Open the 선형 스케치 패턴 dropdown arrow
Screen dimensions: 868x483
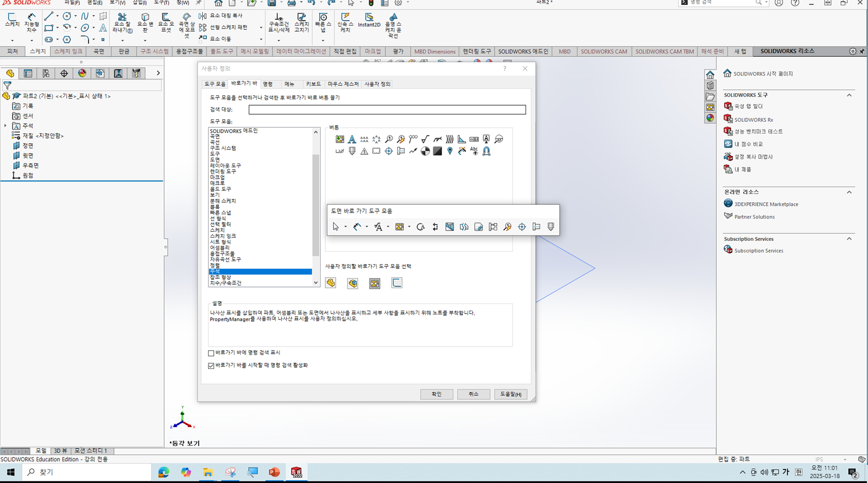pos(261,28)
